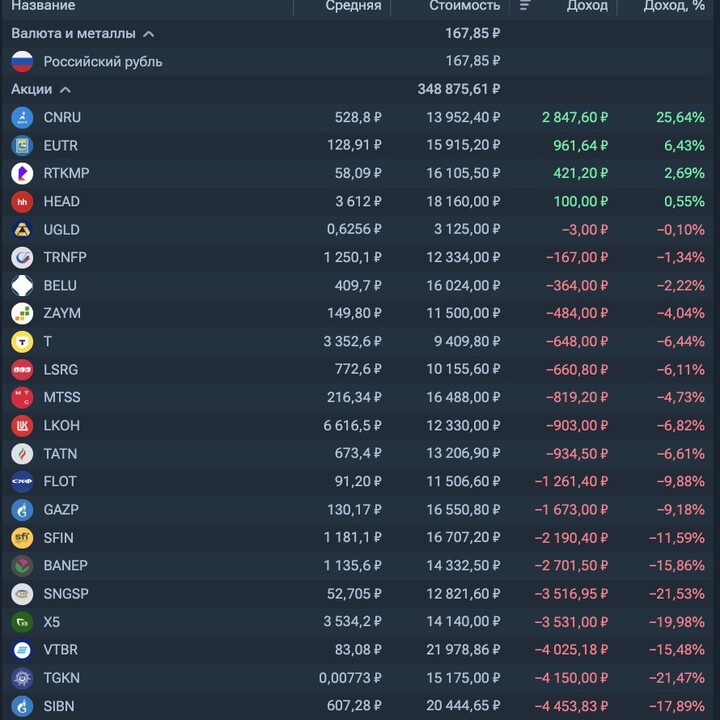Sort by the Средняя column header
720x720 pixels.
coord(352,6)
